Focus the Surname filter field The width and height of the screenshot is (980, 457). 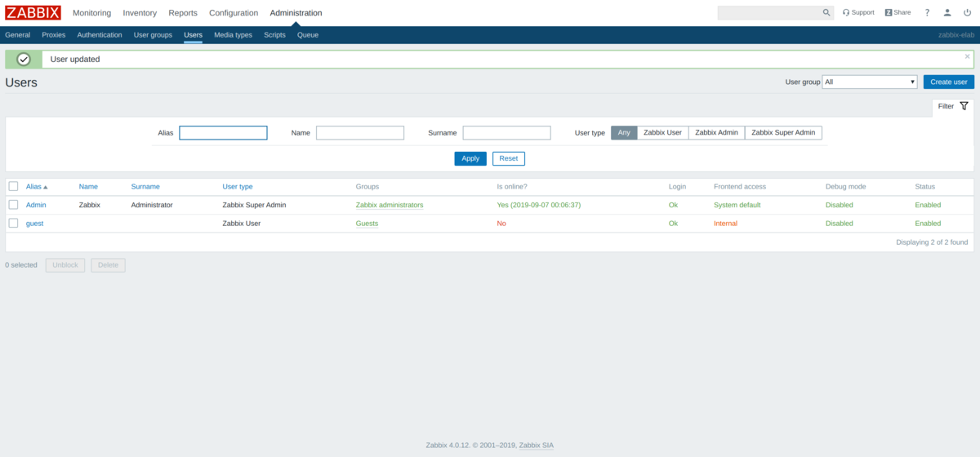[x=507, y=133]
